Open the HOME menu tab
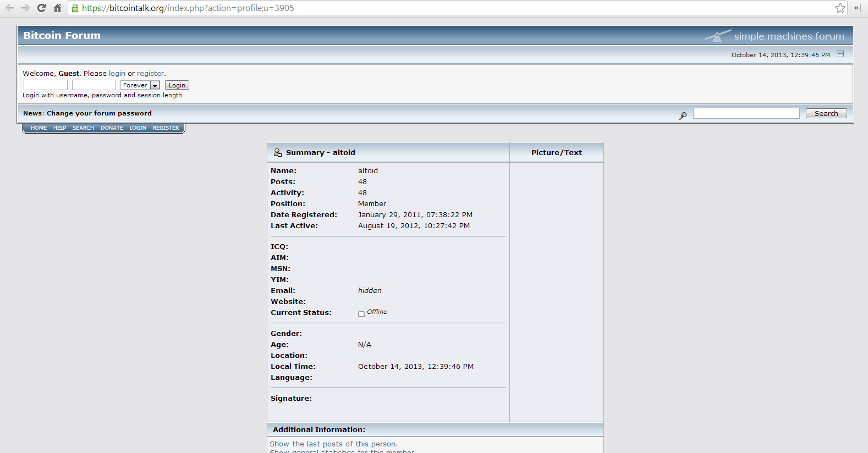This screenshot has height=453, width=868. coord(39,128)
